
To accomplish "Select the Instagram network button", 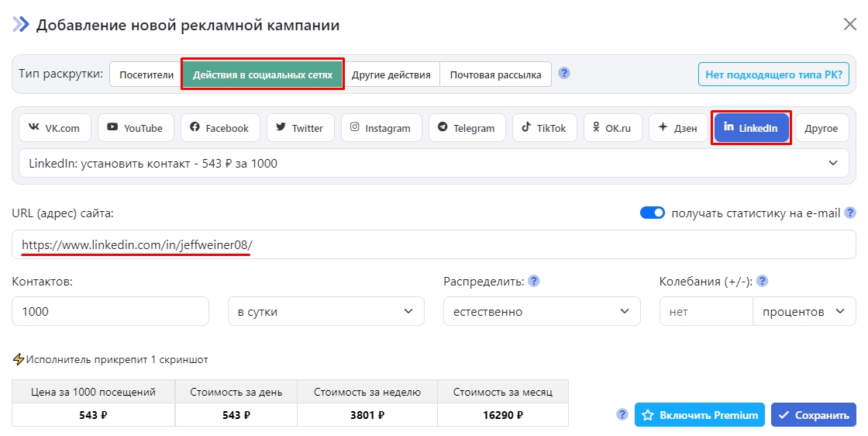I will click(x=381, y=128).
